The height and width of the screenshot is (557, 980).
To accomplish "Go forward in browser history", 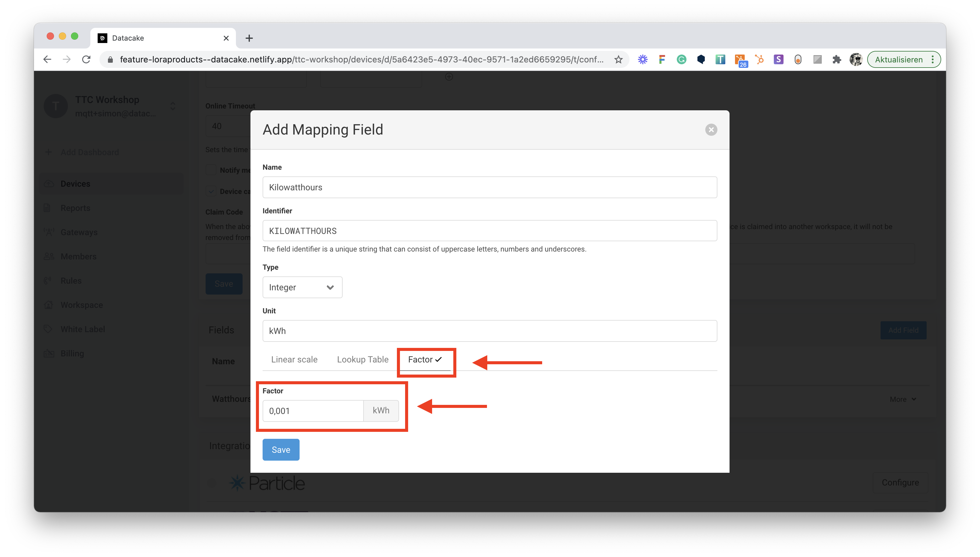I will click(67, 60).
